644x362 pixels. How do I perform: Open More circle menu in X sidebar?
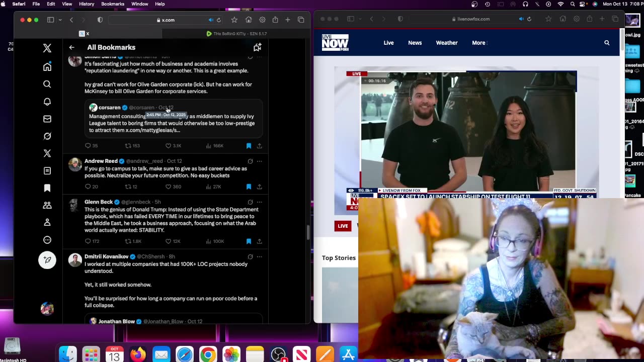click(x=47, y=240)
